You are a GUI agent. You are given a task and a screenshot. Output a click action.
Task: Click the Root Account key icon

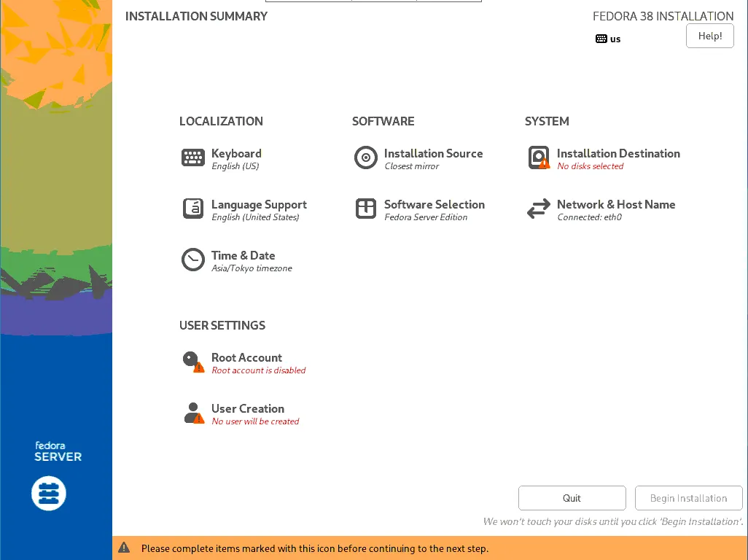192,362
